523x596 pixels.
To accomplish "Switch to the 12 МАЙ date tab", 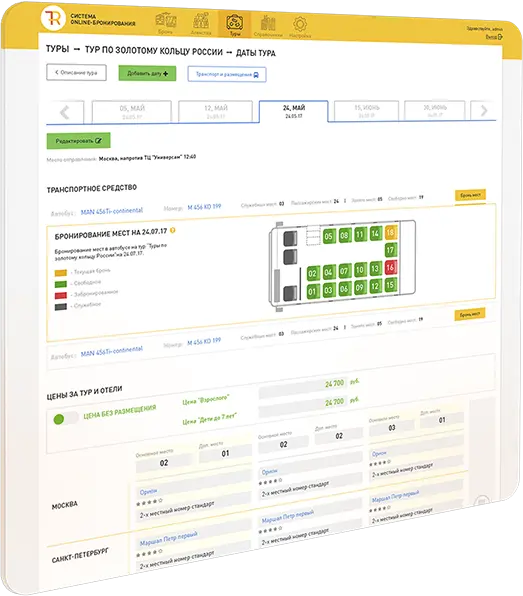I will point(216,112).
